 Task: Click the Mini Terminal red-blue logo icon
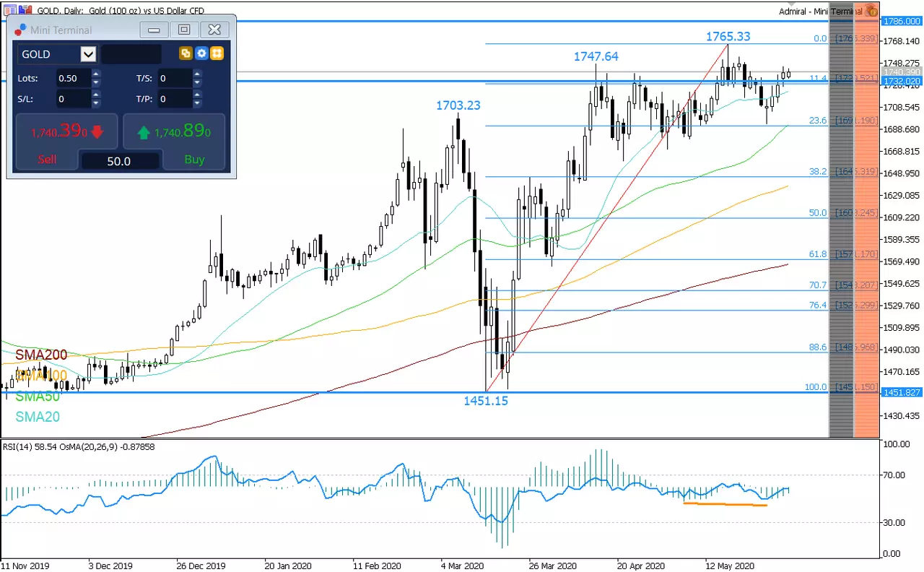click(x=20, y=30)
